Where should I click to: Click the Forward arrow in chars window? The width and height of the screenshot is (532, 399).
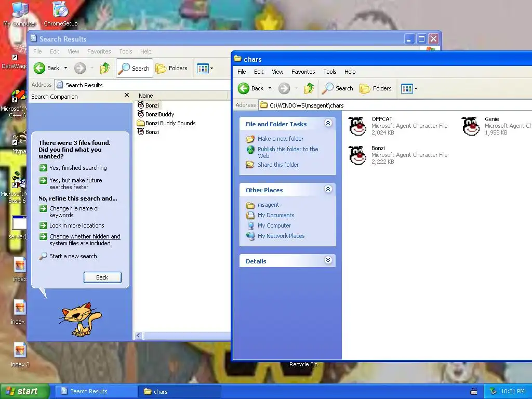(x=284, y=88)
